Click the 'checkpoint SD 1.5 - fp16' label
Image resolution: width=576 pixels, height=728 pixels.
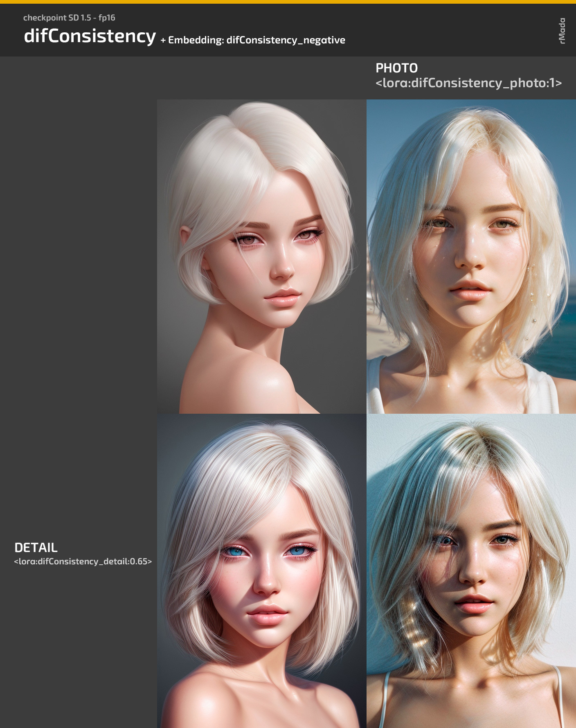(x=69, y=18)
